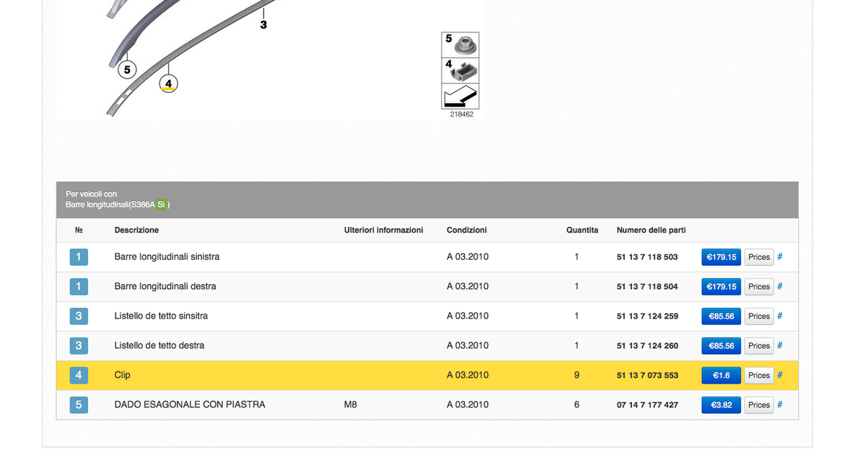Click the Clip description text
The width and height of the screenshot is (868, 463).
tap(122, 375)
